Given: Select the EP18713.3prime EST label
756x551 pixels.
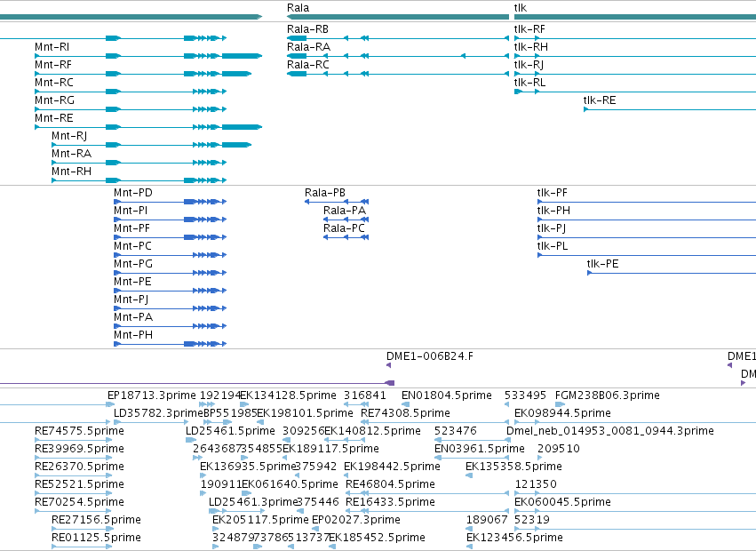Looking at the screenshot, I should [x=152, y=395].
